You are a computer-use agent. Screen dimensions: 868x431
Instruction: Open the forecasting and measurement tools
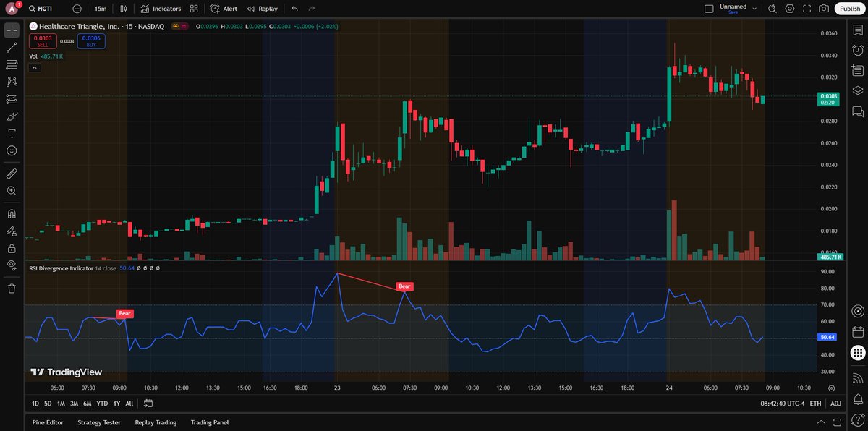pyautogui.click(x=12, y=99)
